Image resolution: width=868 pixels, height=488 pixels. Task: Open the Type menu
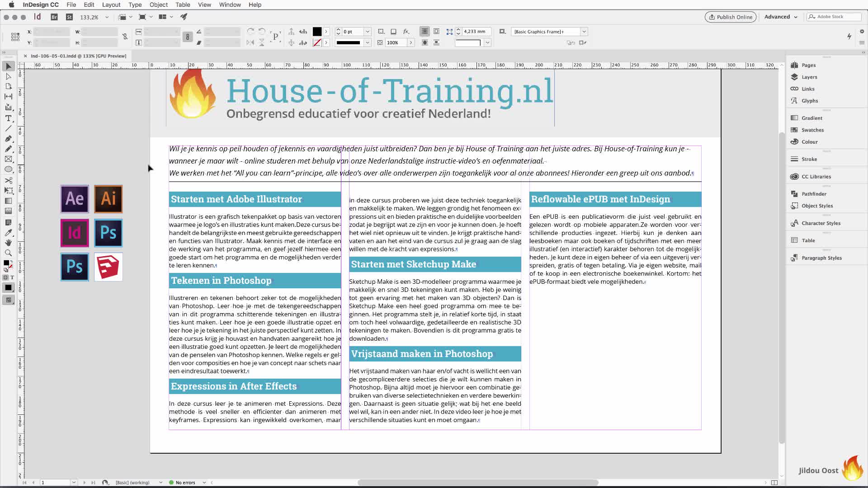tap(135, 5)
